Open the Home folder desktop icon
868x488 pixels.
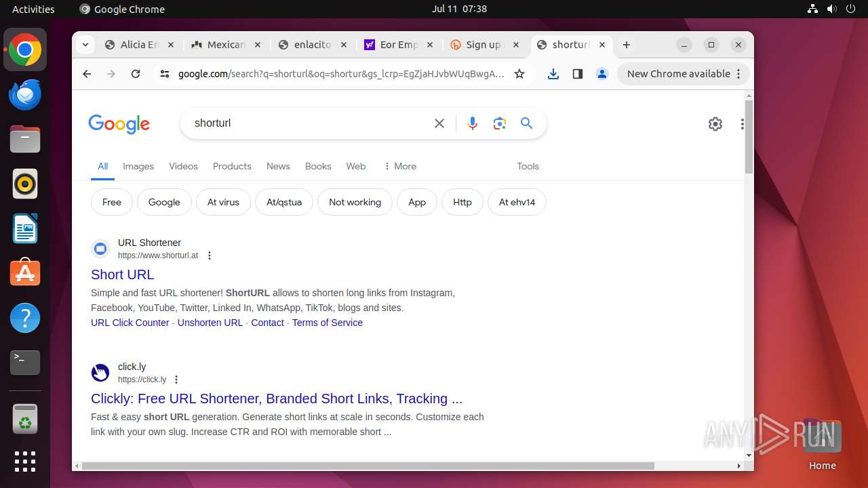(x=822, y=444)
